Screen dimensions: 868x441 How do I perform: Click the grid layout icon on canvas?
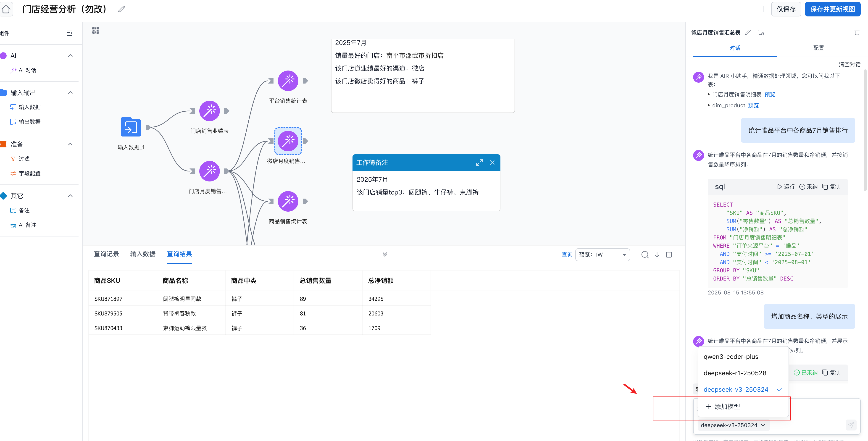95,31
